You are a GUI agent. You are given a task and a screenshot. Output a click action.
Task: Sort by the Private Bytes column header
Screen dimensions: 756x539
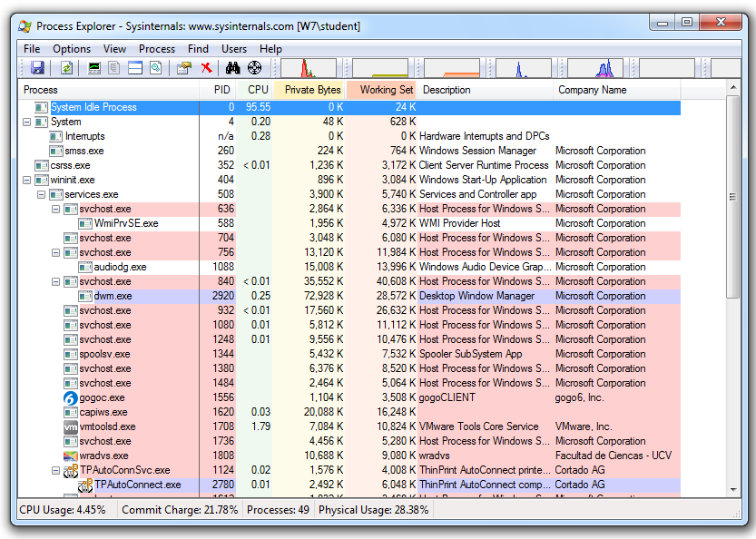[x=310, y=90]
